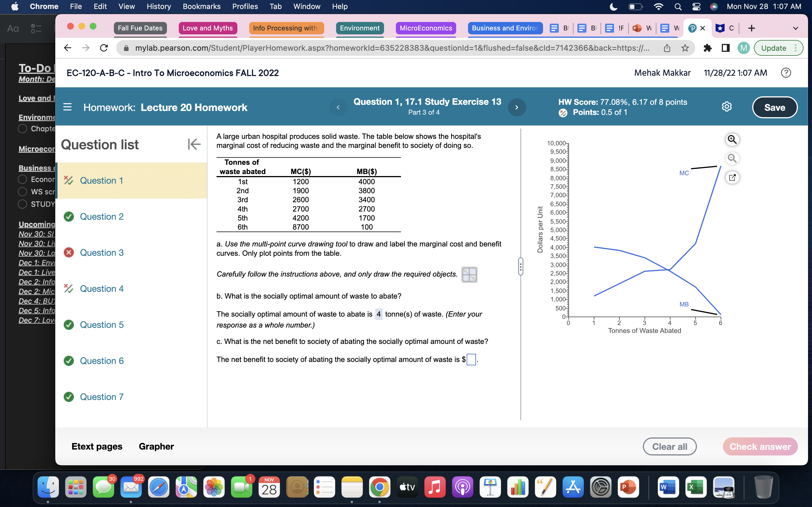Click the help question mark icon
Viewport: 812px width, 507px height.
point(786,73)
